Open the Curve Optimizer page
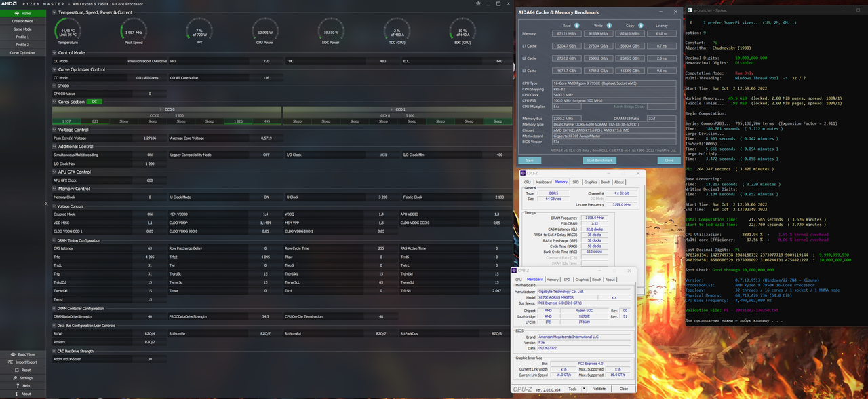The image size is (868, 399). 23,52
